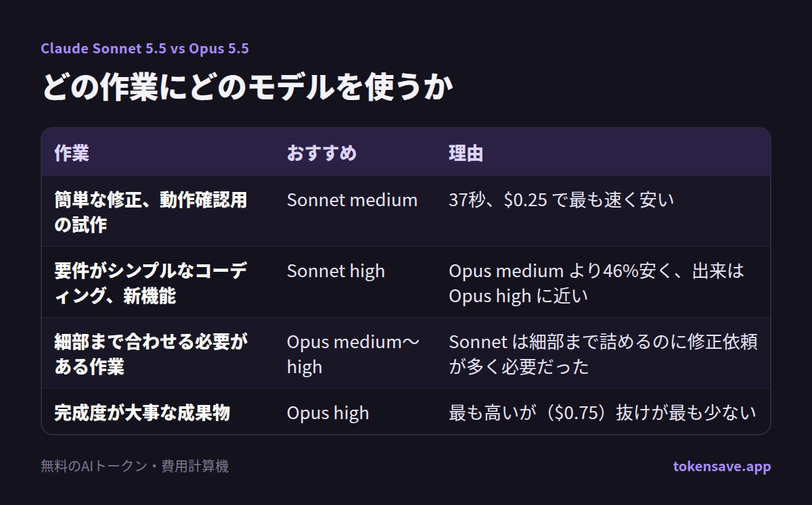Select the おすすめ column header
Viewport: 812px width, 505px height.
[x=321, y=153]
